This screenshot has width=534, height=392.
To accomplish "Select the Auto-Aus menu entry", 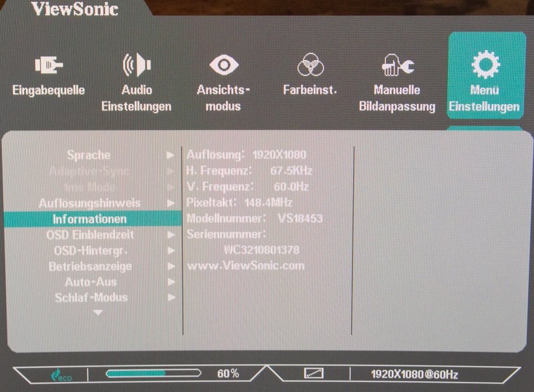I will [x=91, y=282].
